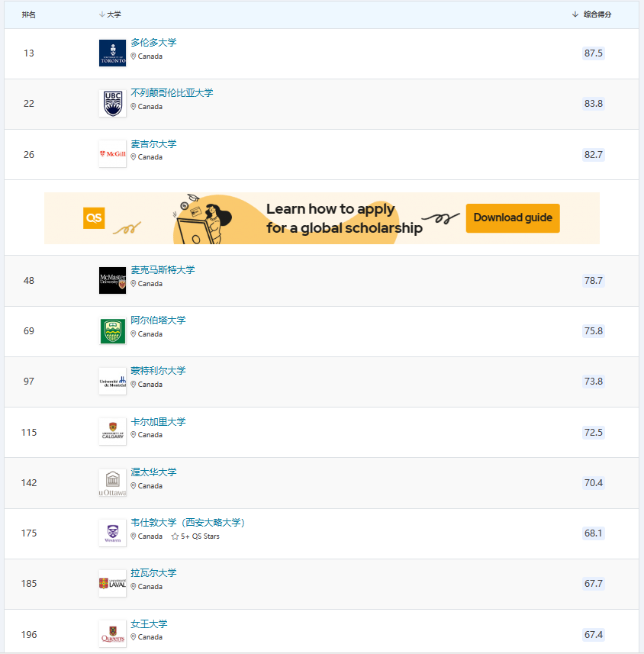
Task: Click score 83.8 for UBC
Action: click(593, 104)
